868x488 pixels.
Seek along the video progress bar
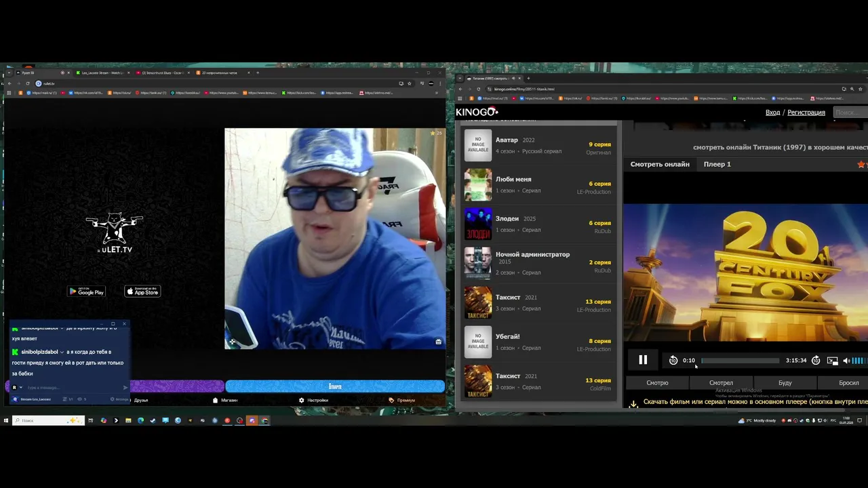point(740,361)
